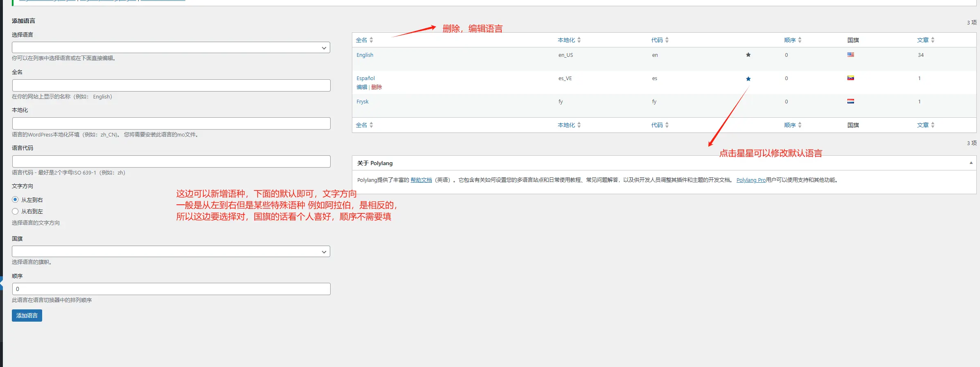This screenshot has height=367, width=980.
Task: Open the 选择语言 dropdown
Action: point(171,48)
